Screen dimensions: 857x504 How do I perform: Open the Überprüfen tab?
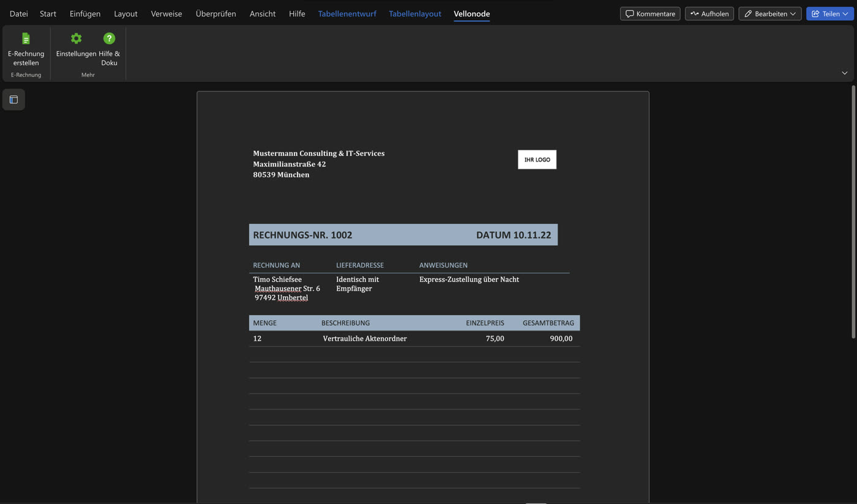tap(216, 13)
